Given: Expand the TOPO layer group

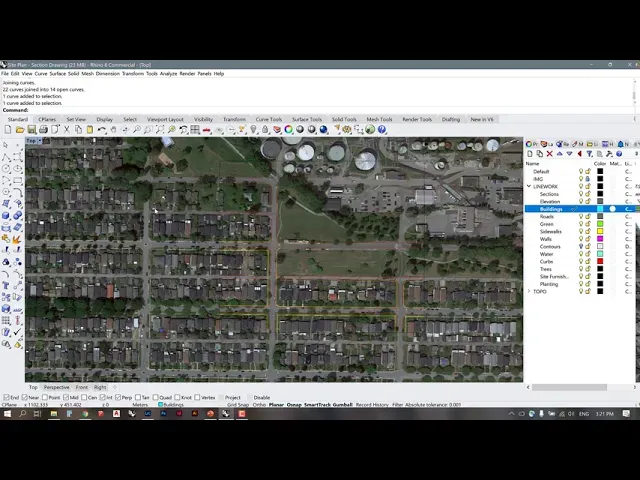Looking at the screenshot, I should (529, 291).
